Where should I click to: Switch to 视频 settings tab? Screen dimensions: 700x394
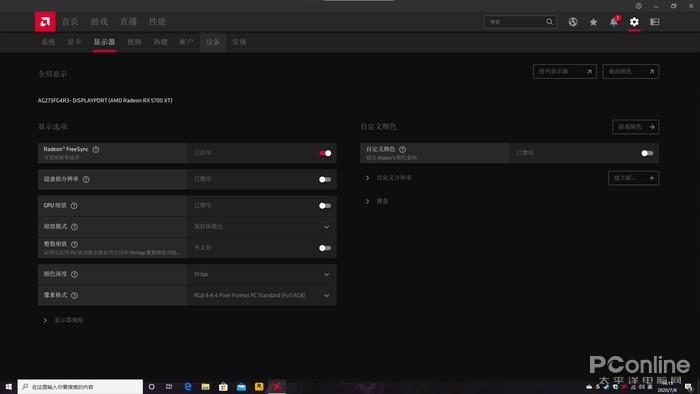(134, 42)
